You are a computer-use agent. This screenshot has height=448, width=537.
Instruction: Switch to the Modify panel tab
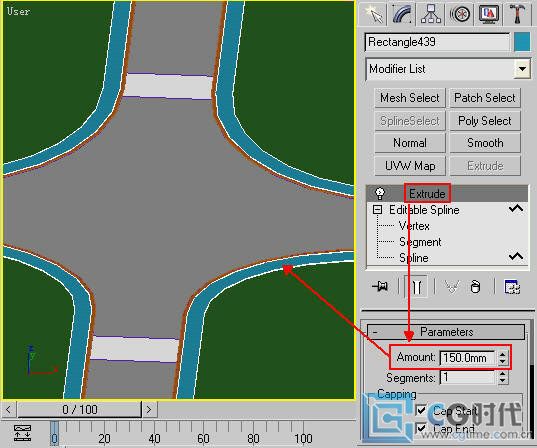pyautogui.click(x=402, y=14)
